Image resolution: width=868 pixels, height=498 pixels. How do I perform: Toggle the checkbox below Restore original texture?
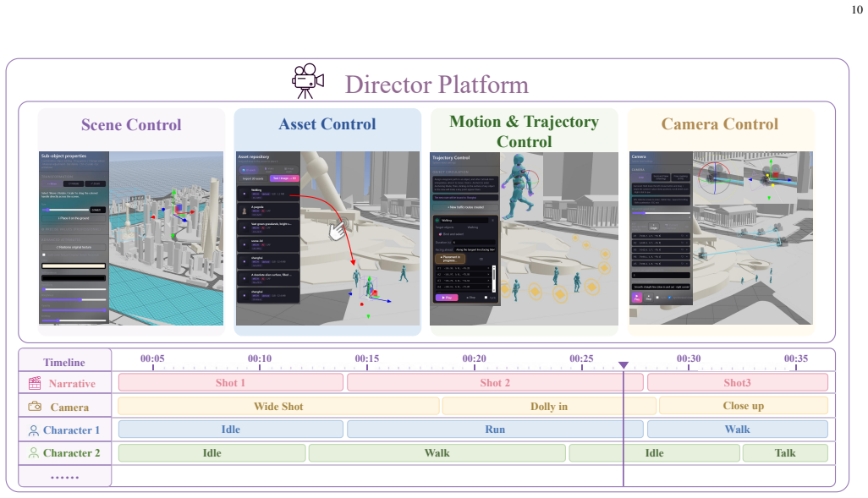(44, 254)
